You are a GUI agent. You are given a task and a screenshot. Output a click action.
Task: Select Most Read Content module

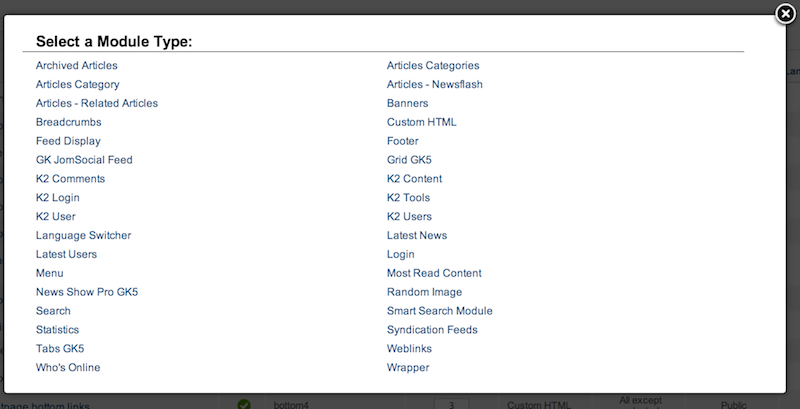434,273
